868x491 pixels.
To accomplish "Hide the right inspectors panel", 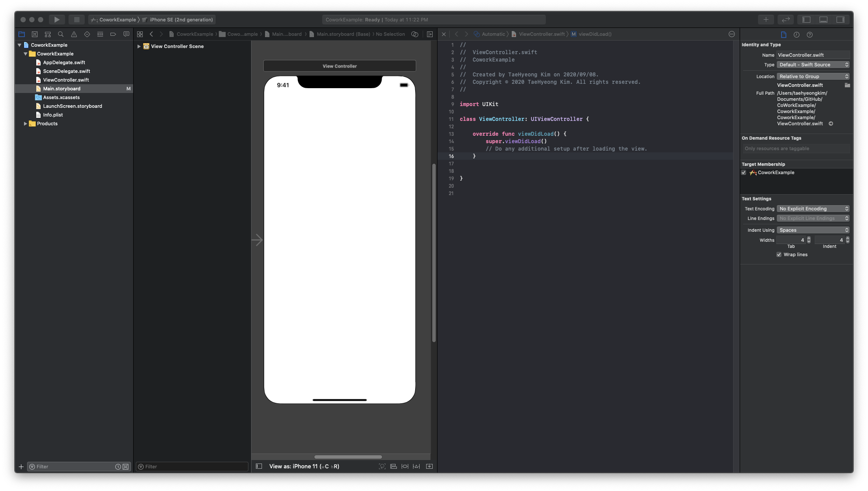I will coord(840,20).
